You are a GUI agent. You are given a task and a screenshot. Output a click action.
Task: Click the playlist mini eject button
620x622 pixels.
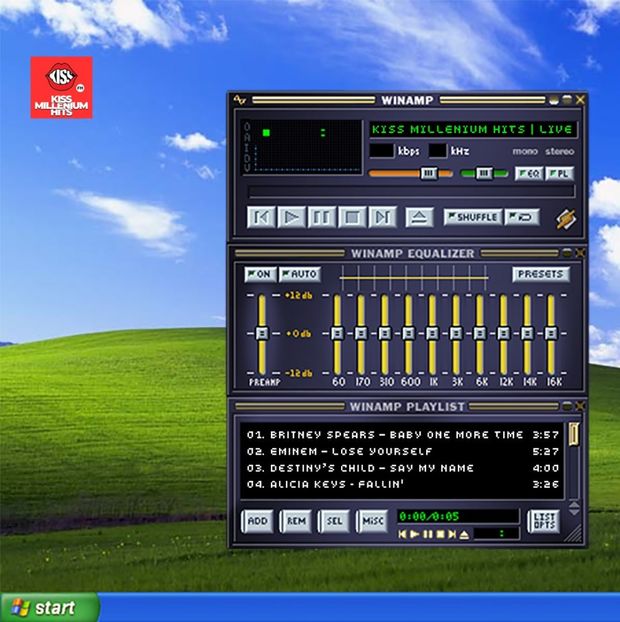464,534
